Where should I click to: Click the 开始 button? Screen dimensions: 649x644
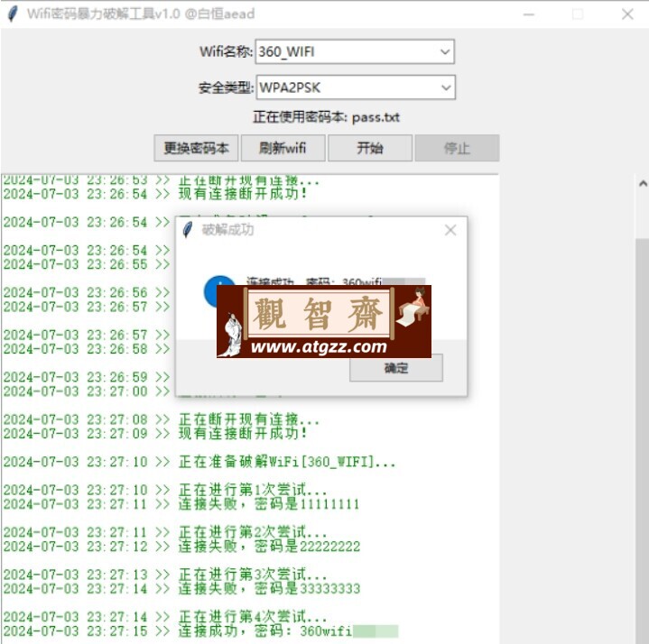[x=370, y=148]
